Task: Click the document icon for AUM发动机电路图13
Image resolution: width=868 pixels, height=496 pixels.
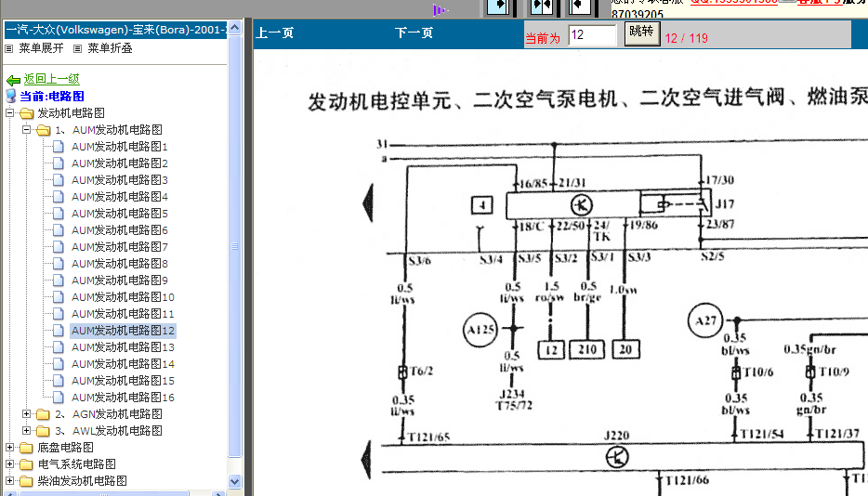Action: point(59,347)
